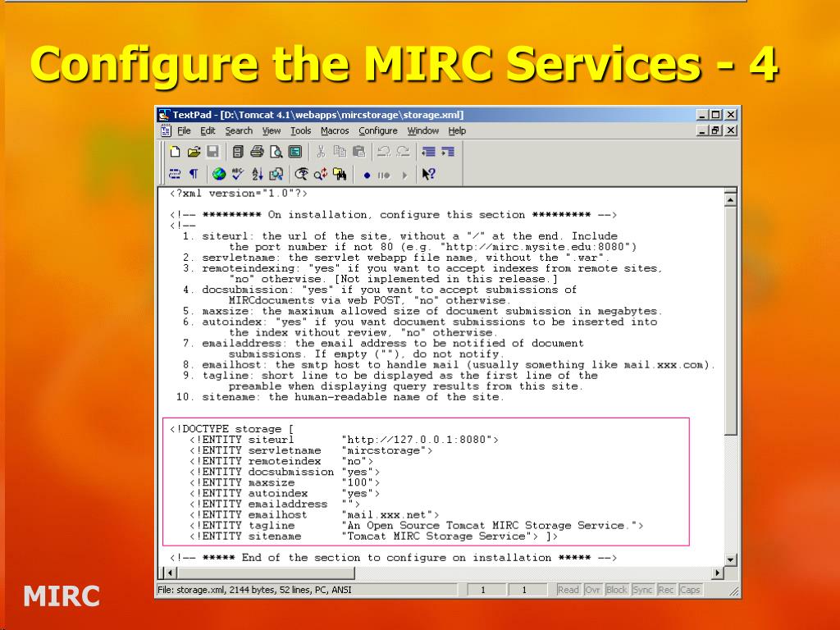Toggle Visible Spaces paragraph mark icon
840x630 pixels.
[194, 174]
